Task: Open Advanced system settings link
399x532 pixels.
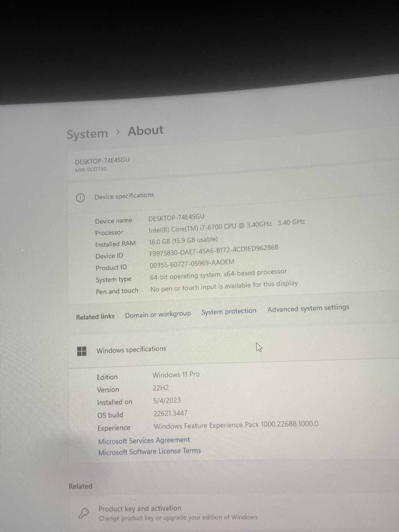Action: click(x=308, y=308)
